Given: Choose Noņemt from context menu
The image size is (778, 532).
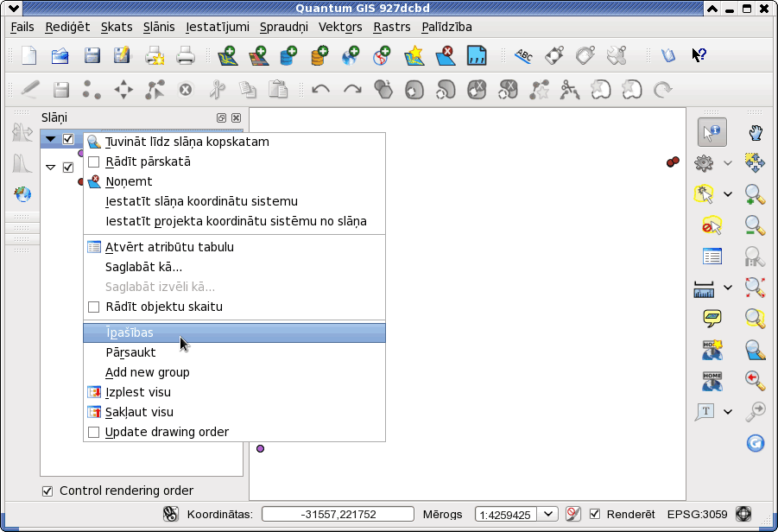Looking at the screenshot, I should pos(234,181).
